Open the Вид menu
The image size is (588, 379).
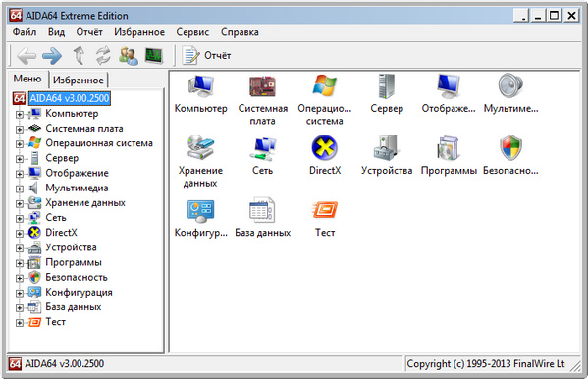tap(56, 32)
